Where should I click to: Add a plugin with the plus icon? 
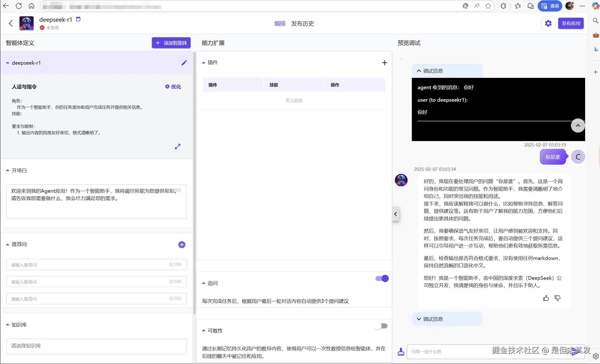click(384, 63)
